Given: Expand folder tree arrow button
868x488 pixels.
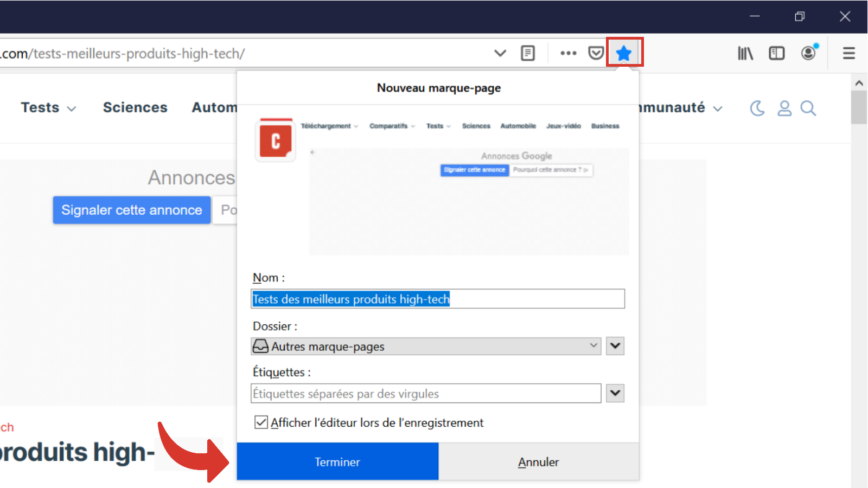Looking at the screenshot, I should click(x=615, y=346).
